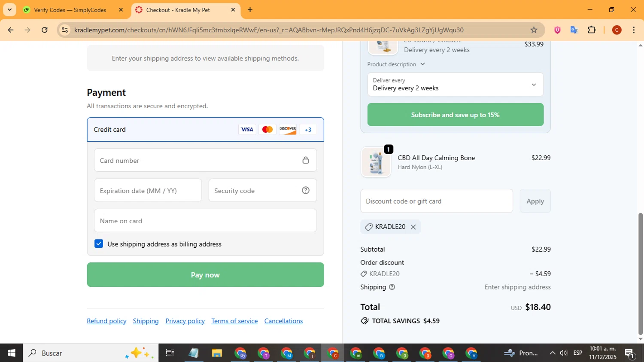Open the Chrome profile C avatar
The width and height of the screenshot is (644, 362).
click(x=617, y=30)
